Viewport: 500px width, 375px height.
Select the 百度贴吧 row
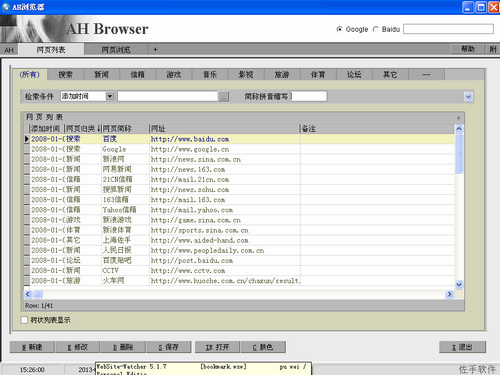click(x=239, y=260)
